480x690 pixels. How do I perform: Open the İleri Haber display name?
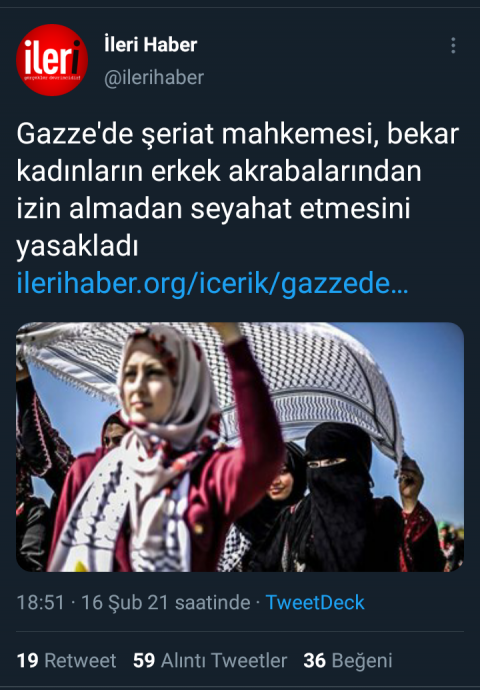pyautogui.click(x=150, y=44)
